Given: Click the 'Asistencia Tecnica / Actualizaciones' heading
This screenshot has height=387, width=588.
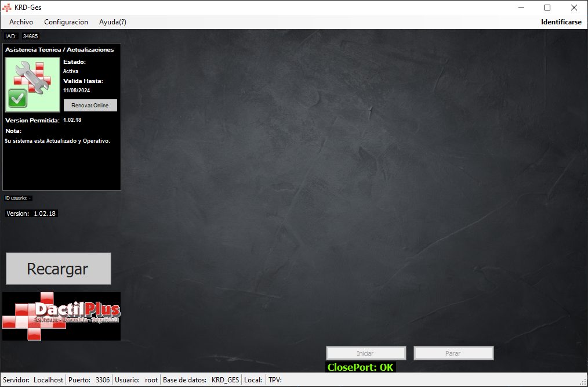Looking at the screenshot, I should point(60,49).
